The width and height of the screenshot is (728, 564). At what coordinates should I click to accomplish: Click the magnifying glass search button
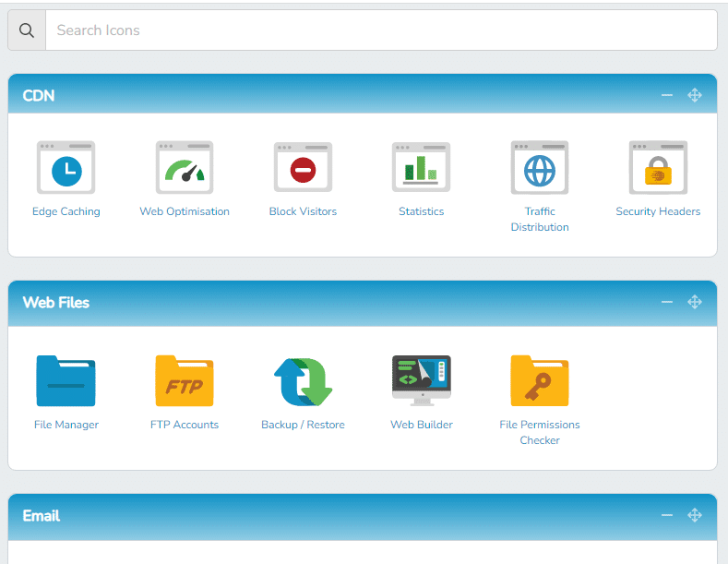(x=27, y=30)
